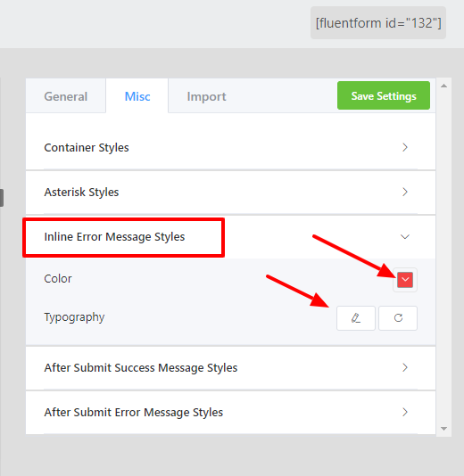The image size is (464, 476).
Task: Click the scrollbar up arrow
Action: point(444,86)
